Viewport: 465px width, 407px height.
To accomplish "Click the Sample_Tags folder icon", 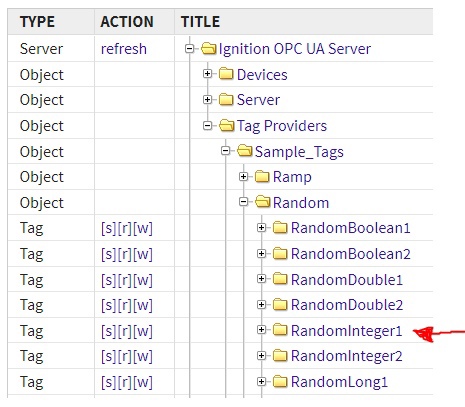I will (x=245, y=151).
